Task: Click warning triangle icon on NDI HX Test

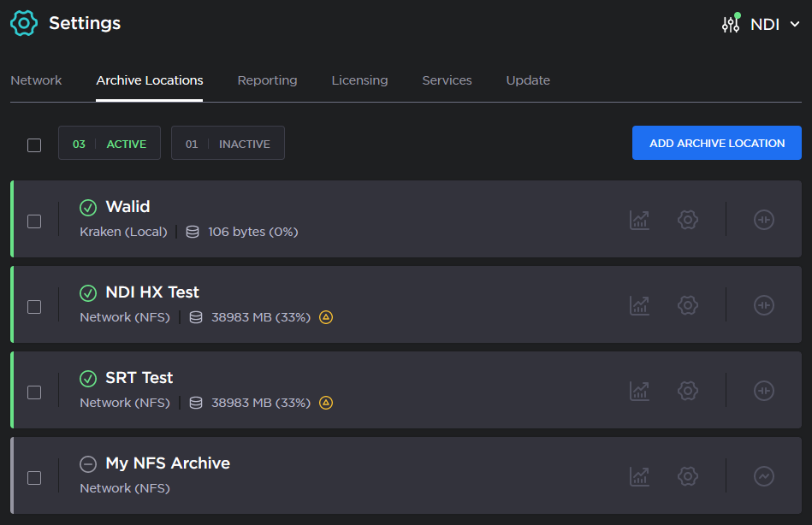Action: pyautogui.click(x=326, y=317)
